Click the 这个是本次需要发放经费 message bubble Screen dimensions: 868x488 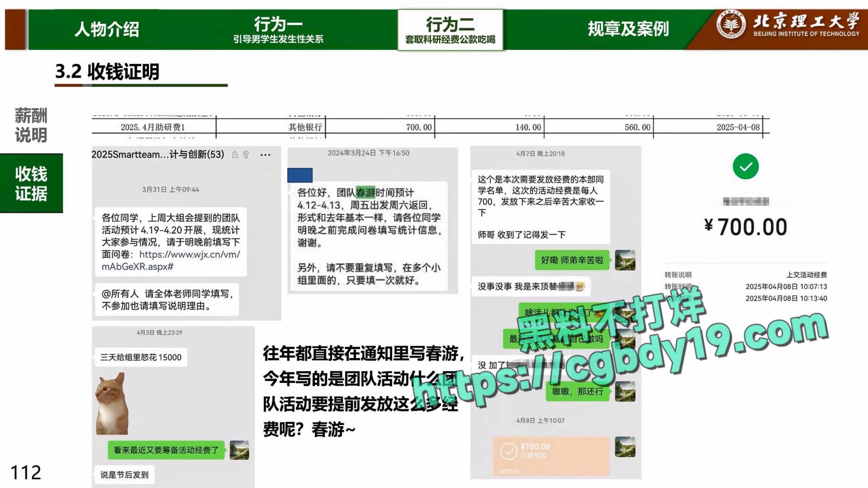(541, 207)
